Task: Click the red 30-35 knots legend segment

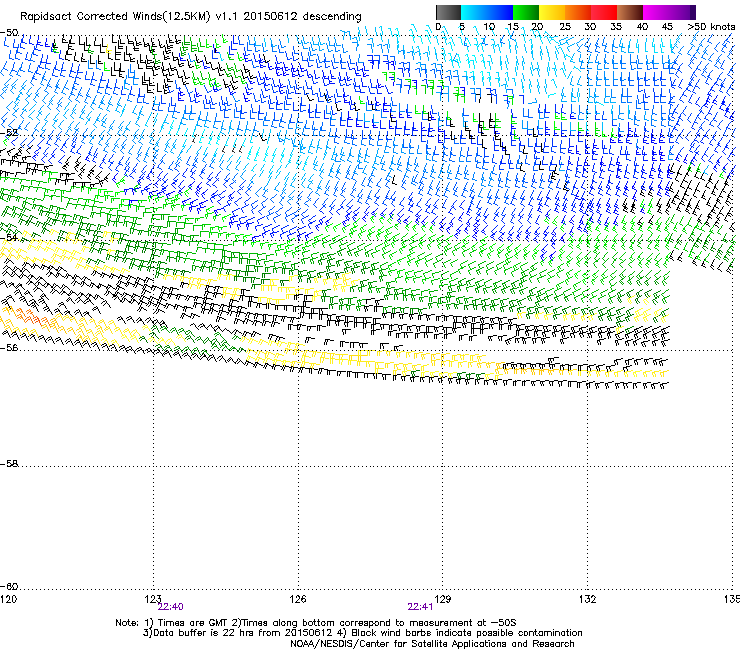Action: tap(604, 12)
